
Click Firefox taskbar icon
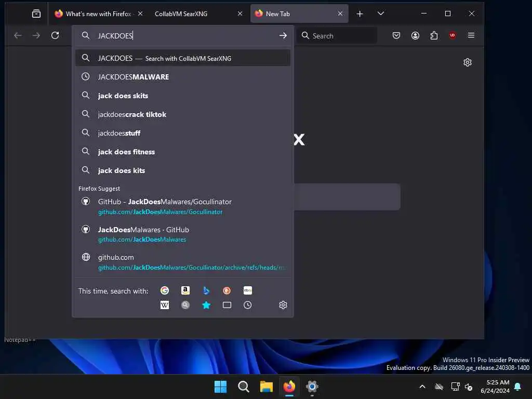(289, 387)
